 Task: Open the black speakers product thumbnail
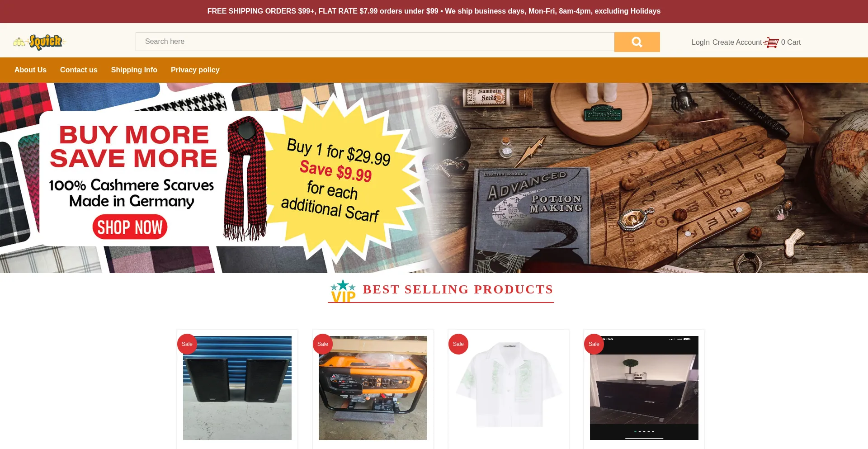pos(237,388)
